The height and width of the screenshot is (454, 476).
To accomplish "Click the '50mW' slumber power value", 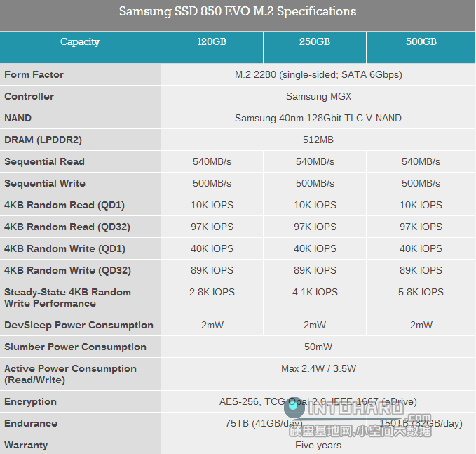I will pos(318,347).
